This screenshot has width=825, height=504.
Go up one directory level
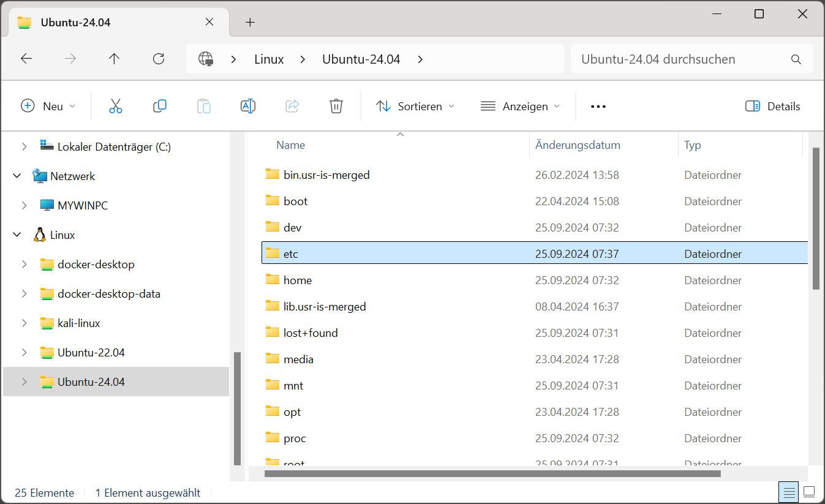coord(114,59)
